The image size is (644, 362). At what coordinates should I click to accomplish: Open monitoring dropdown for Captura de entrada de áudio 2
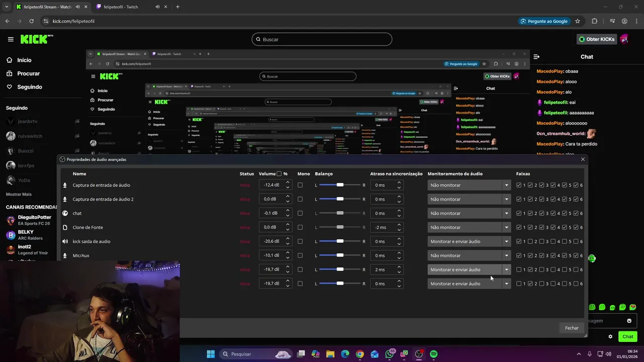click(469, 199)
